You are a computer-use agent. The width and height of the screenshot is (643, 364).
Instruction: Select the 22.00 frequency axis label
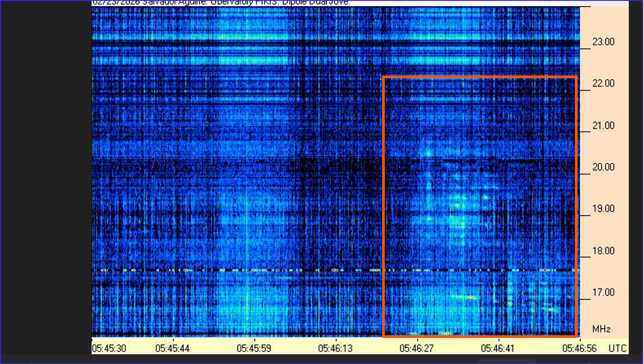[x=604, y=83]
